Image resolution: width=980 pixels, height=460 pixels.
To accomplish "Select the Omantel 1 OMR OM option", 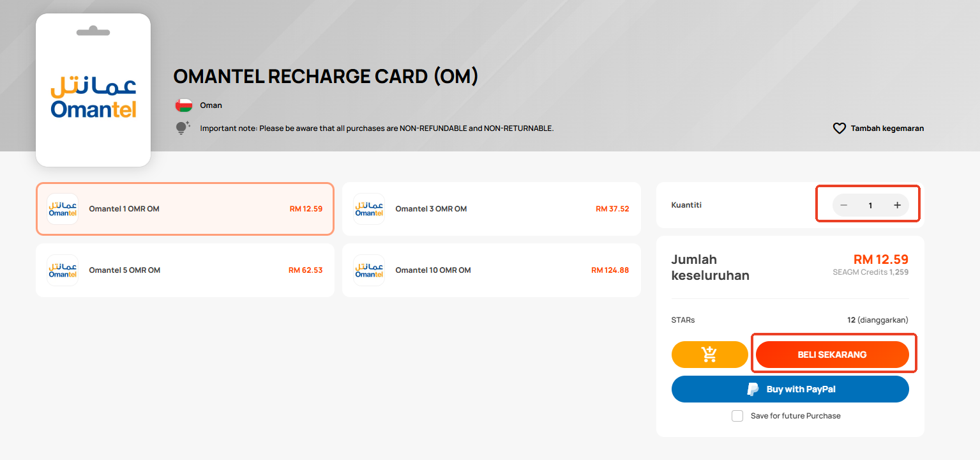I will (x=185, y=209).
